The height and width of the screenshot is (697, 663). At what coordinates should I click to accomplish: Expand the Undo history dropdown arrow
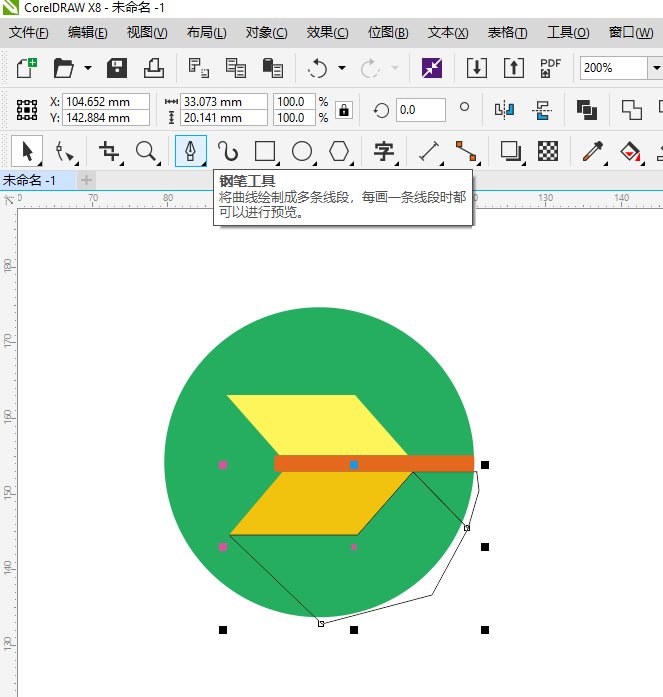pos(341,68)
